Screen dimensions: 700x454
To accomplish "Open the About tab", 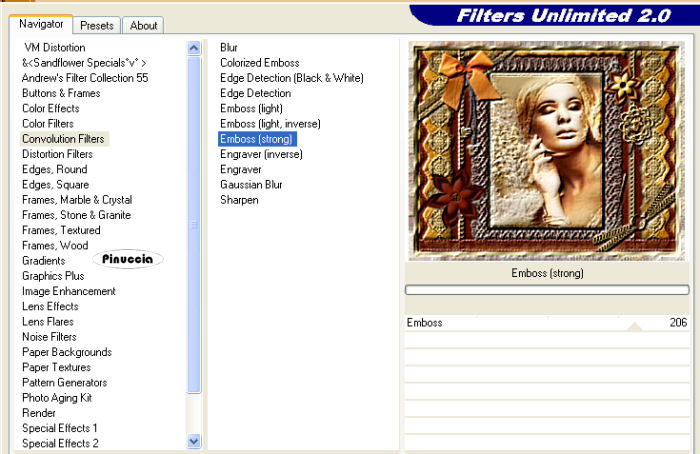I will pyautogui.click(x=143, y=25).
